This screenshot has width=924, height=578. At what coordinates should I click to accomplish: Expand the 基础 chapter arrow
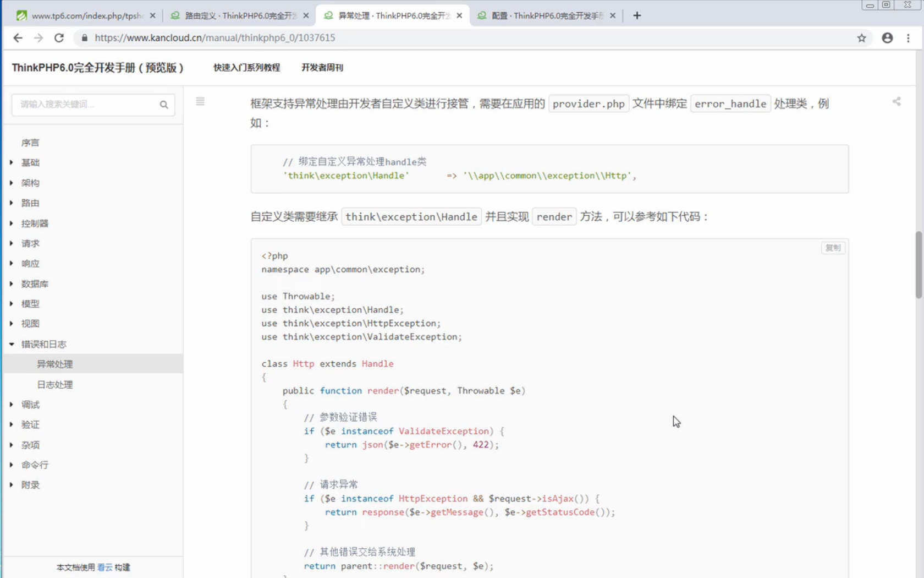pos(12,162)
